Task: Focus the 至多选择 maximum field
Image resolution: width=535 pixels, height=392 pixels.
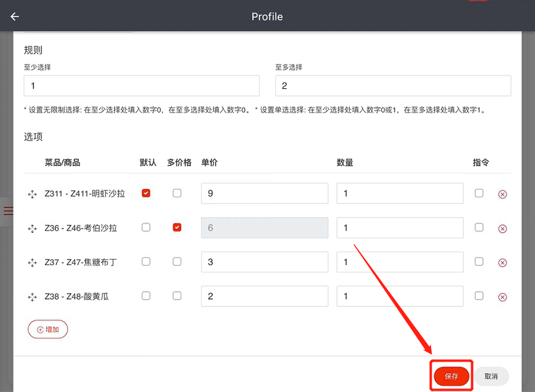Action: click(x=393, y=86)
